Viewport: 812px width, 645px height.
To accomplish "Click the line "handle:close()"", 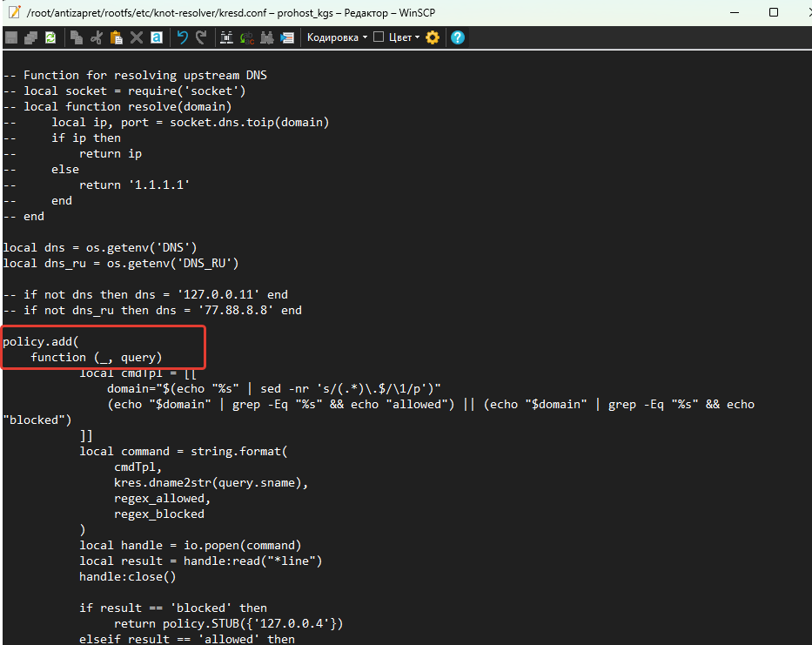I will 127,576.
